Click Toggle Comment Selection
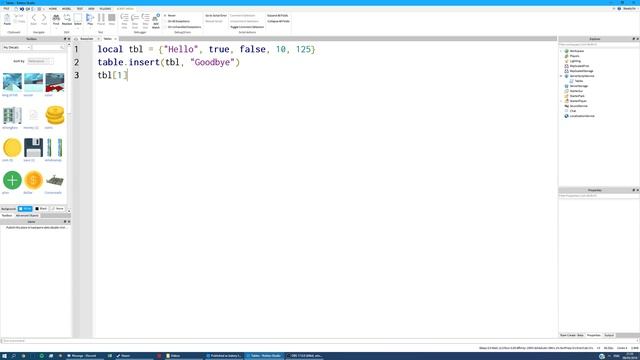640x360 pixels. (x=247, y=27)
